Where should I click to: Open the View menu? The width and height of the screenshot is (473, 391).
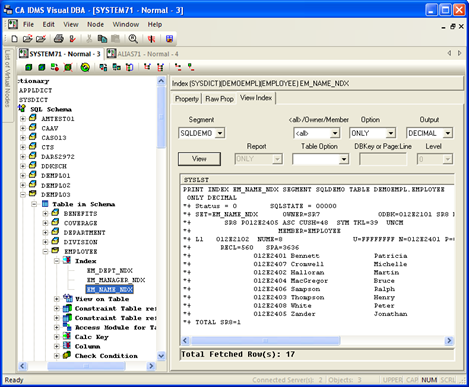pyautogui.click(x=71, y=25)
